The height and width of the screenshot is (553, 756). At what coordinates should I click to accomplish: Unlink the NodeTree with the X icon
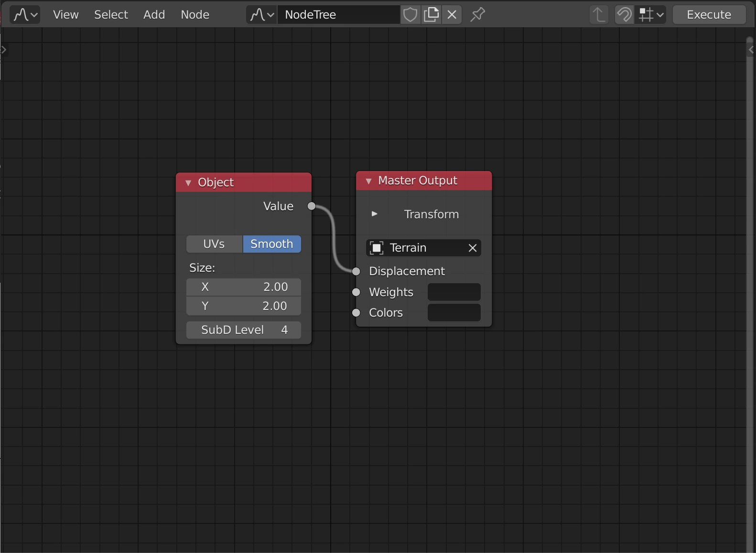click(x=452, y=15)
